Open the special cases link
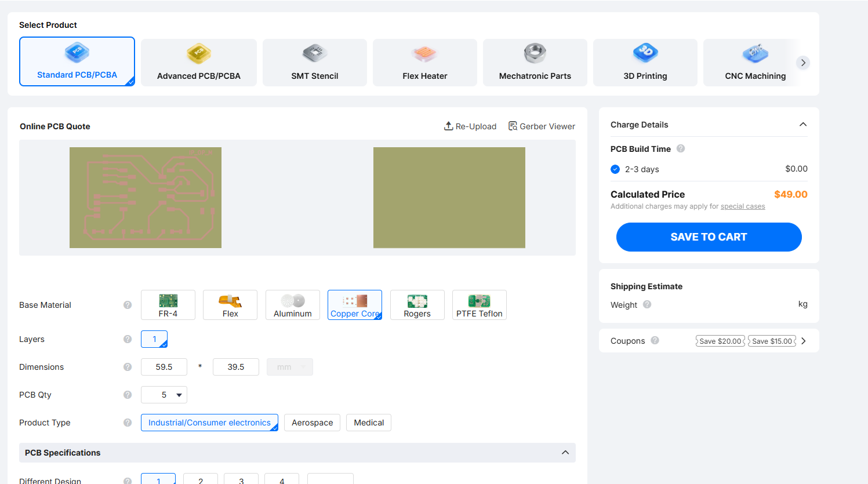 pyautogui.click(x=743, y=206)
